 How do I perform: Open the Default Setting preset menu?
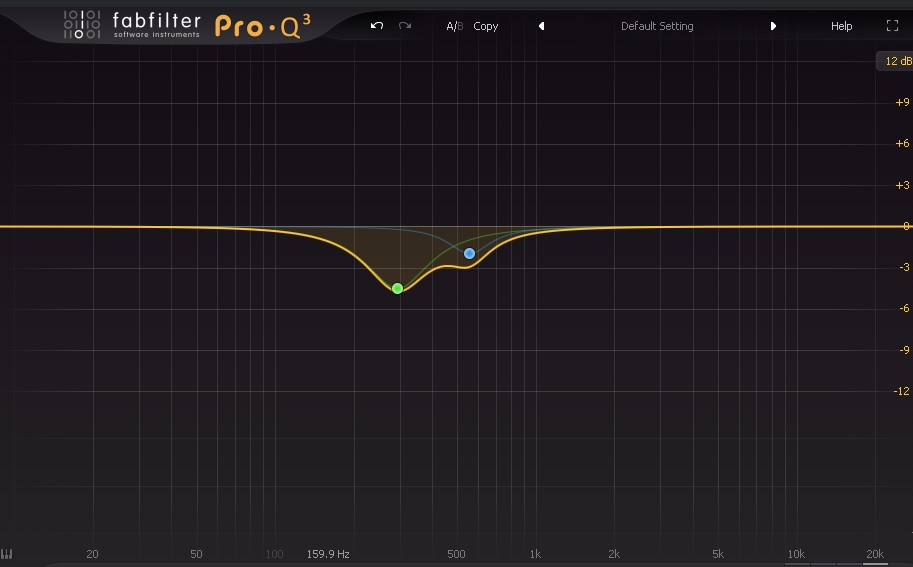tap(657, 26)
